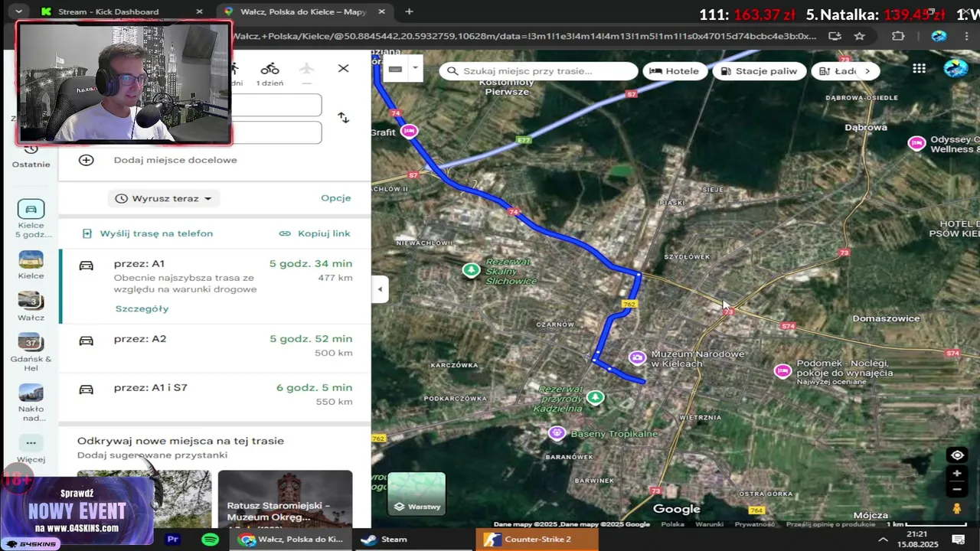Open the dropdown arrow beside the keyboard icon
Screen dimensions: 980x551
[x=414, y=69]
